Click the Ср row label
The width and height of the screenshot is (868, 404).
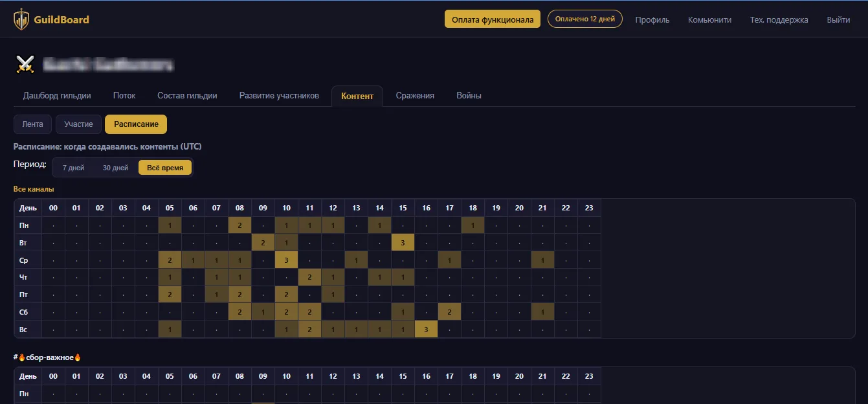[28, 260]
